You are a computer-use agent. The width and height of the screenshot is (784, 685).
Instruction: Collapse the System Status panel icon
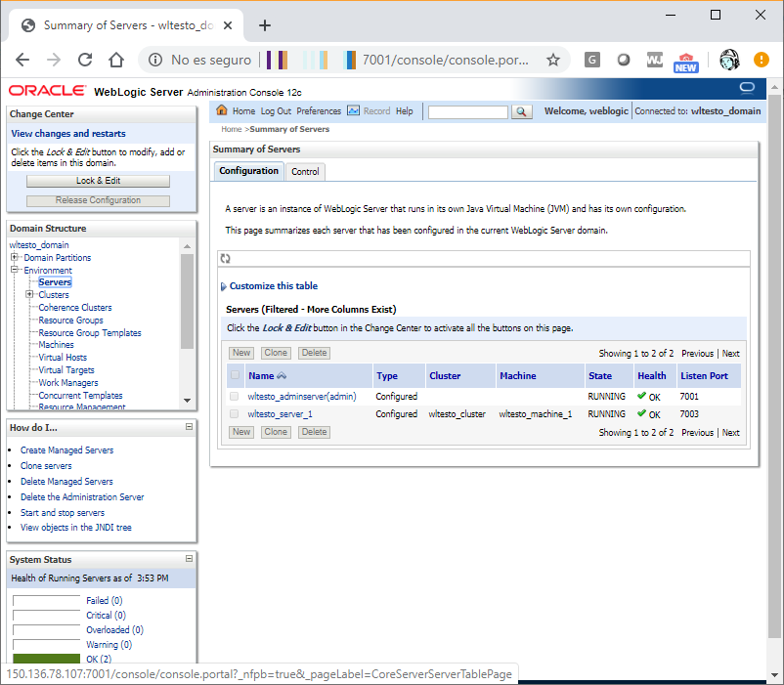(188, 559)
